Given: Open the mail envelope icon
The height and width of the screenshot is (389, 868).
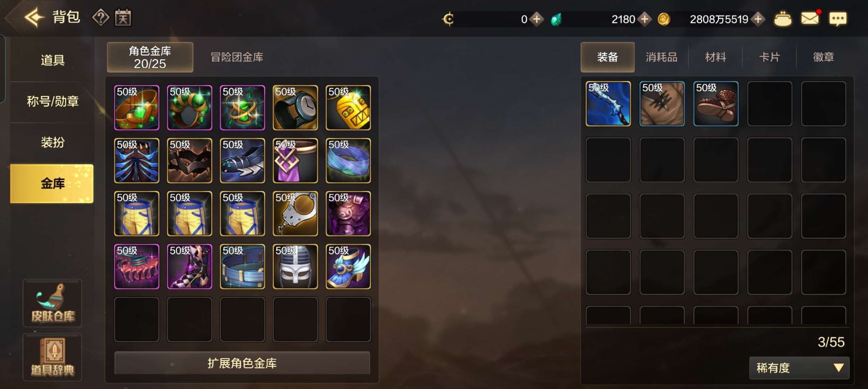Looking at the screenshot, I should click(810, 18).
